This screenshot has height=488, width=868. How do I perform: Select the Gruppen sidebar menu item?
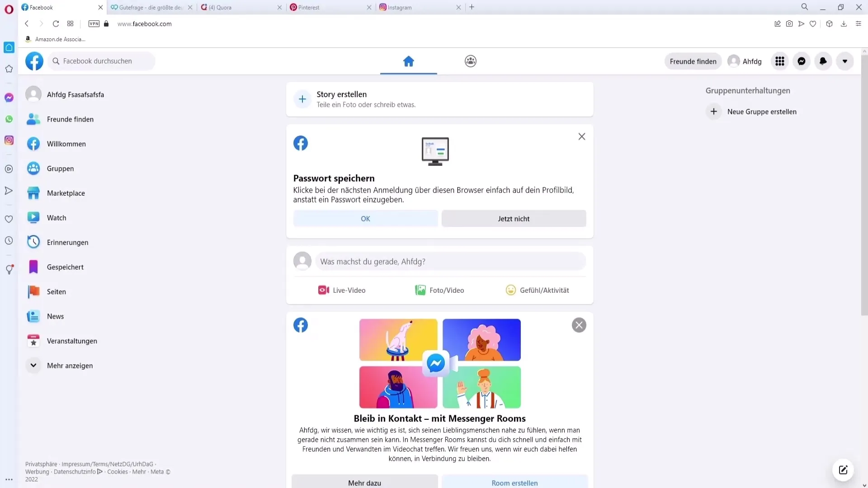click(60, 168)
